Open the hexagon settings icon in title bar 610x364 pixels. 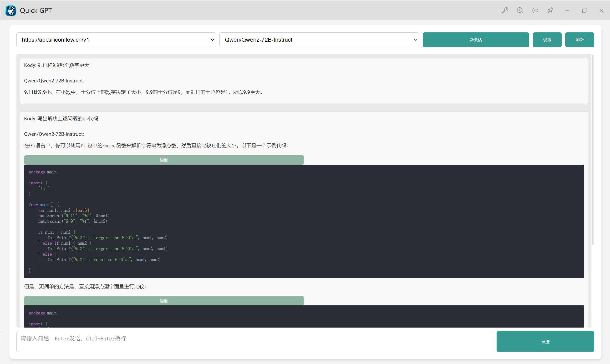pyautogui.click(x=535, y=10)
